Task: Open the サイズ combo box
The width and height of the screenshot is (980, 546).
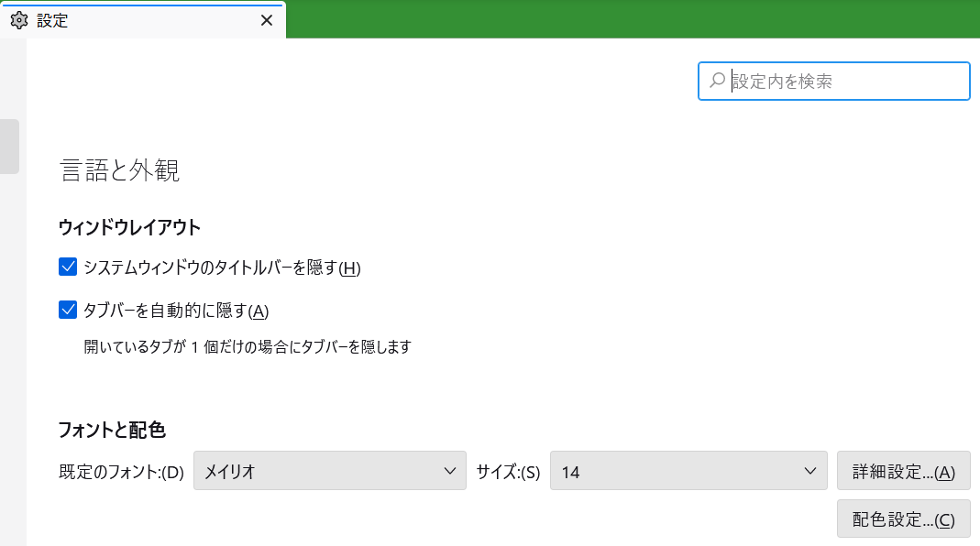Action: point(688,470)
